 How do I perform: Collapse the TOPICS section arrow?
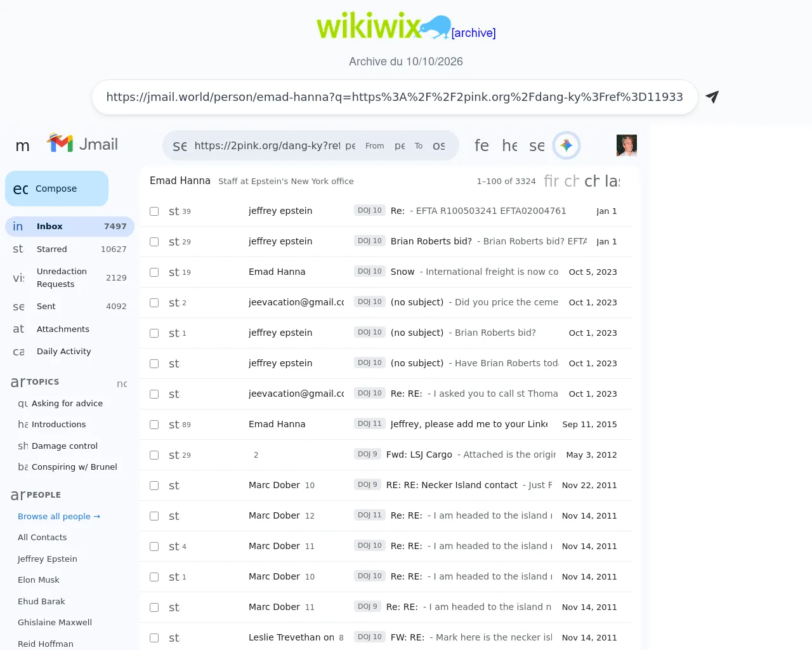click(x=18, y=381)
